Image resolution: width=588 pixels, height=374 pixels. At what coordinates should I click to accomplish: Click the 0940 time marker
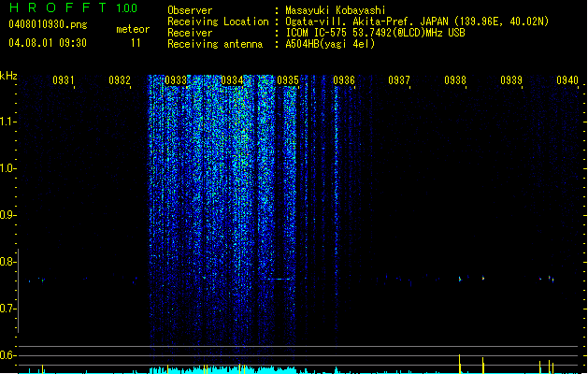[567, 80]
